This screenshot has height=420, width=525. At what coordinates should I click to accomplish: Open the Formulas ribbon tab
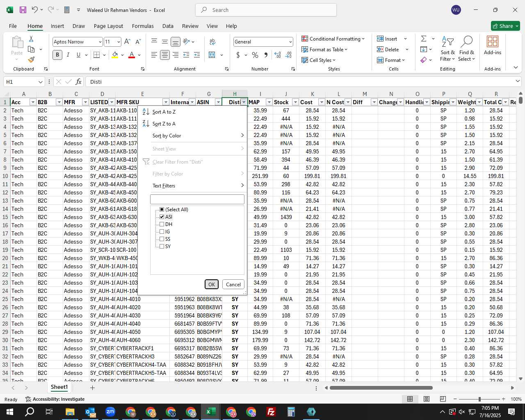[x=143, y=26]
